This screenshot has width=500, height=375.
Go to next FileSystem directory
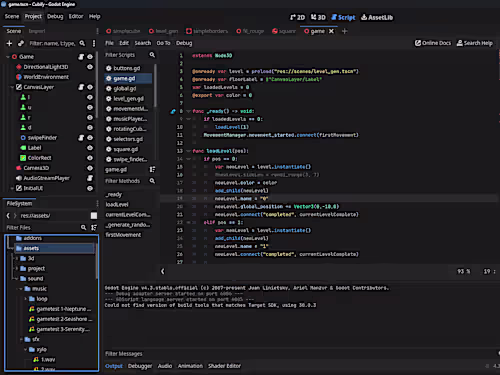click(x=15, y=216)
